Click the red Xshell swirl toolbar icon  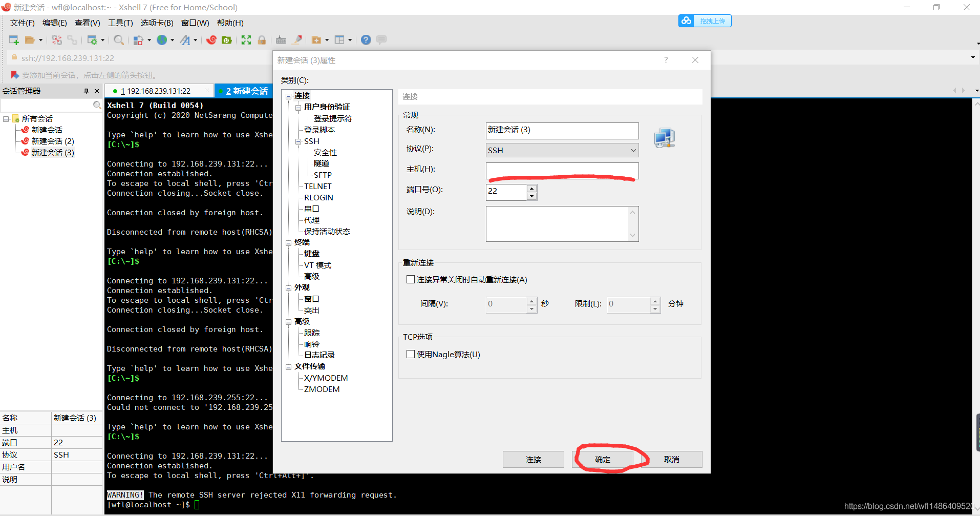pos(211,40)
